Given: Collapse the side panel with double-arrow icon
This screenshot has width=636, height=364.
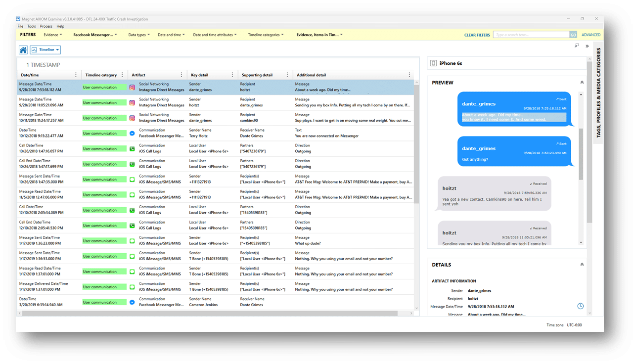Looking at the screenshot, I should 587,46.
